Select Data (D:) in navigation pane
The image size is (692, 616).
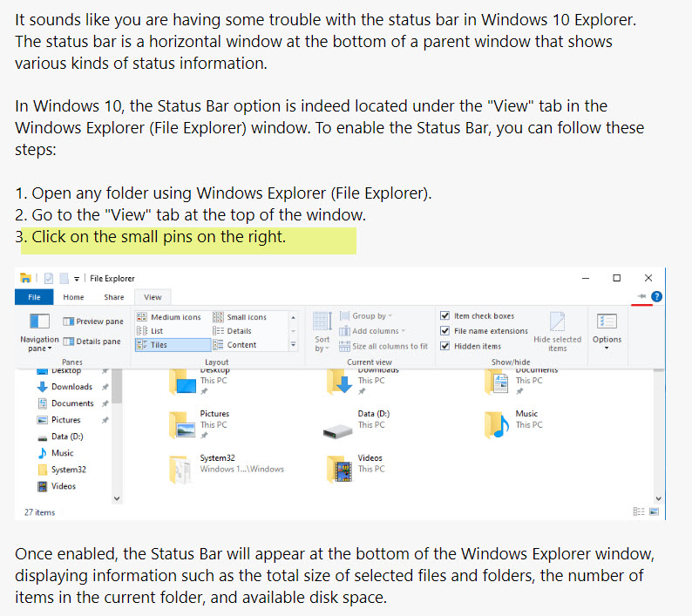[60, 437]
